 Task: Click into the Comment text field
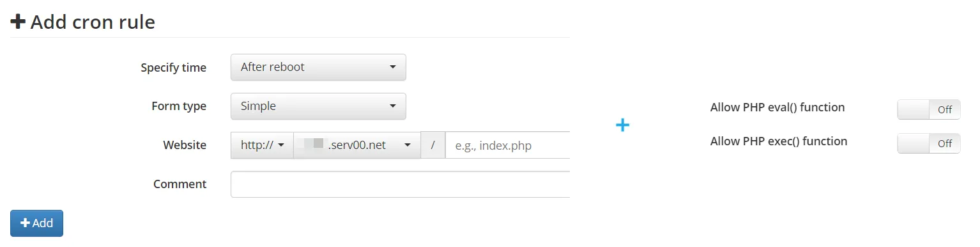pyautogui.click(x=400, y=184)
